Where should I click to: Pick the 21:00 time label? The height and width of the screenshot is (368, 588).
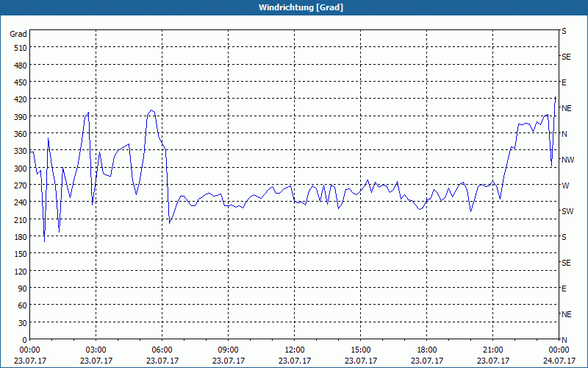492,350
